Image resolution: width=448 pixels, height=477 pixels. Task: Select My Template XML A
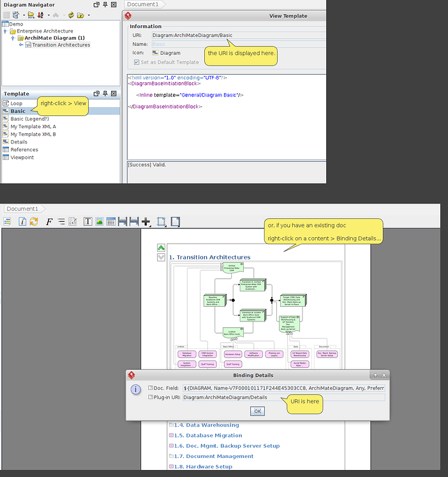pyautogui.click(x=33, y=126)
